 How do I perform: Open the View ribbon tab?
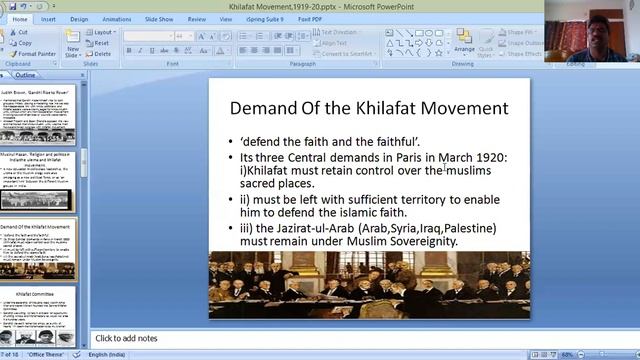click(226, 19)
